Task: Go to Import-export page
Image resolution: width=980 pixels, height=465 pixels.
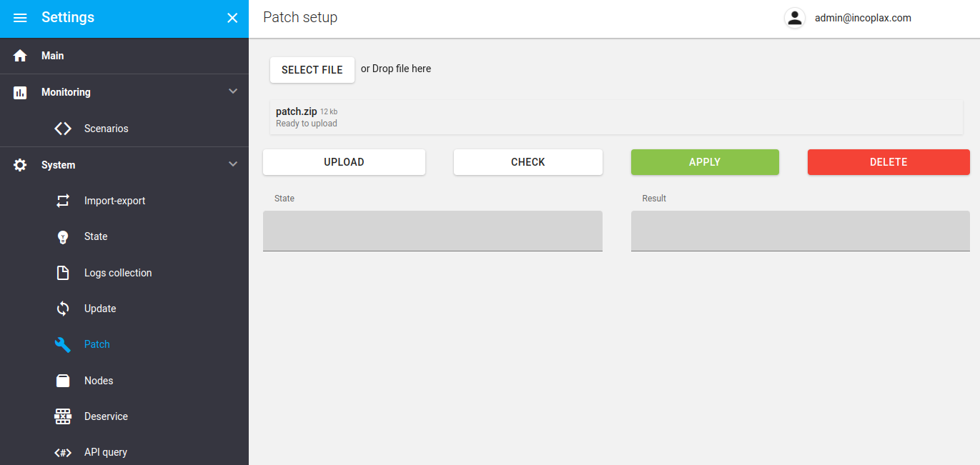Action: point(124,201)
